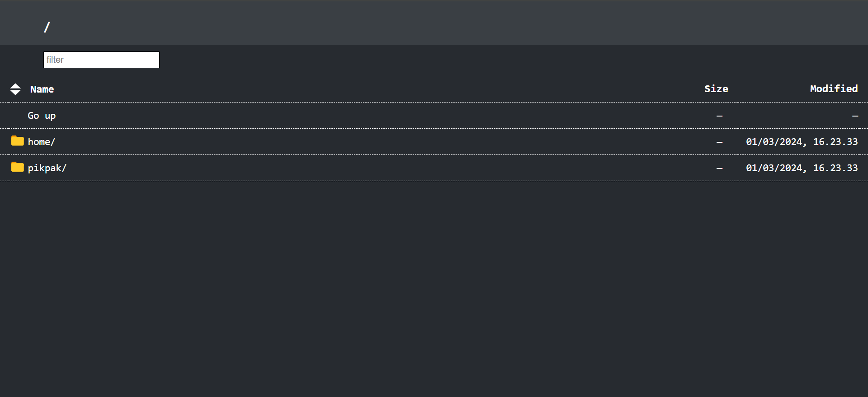Sort listing by the Modified column
The width and height of the screenshot is (868, 397).
click(834, 89)
